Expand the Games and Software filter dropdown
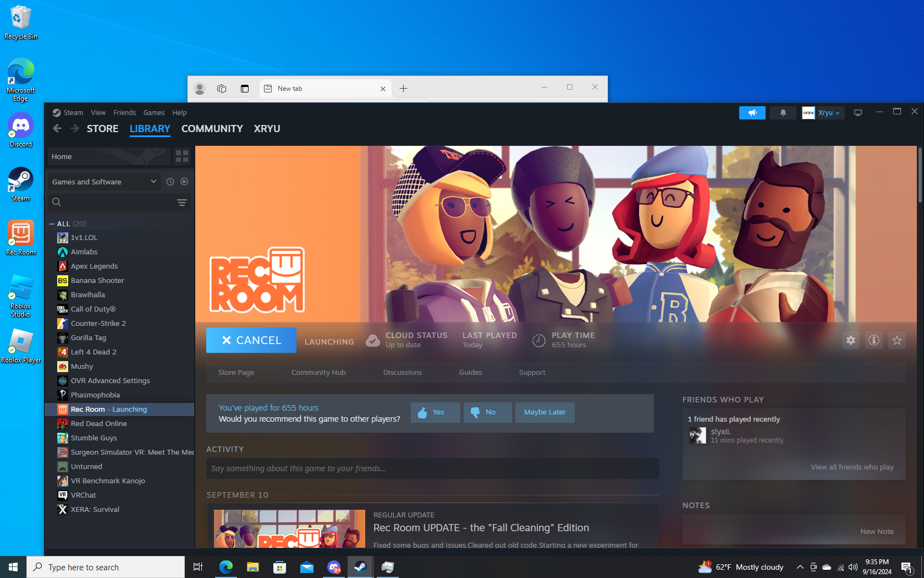Viewport: 924px width, 578px height. click(104, 182)
